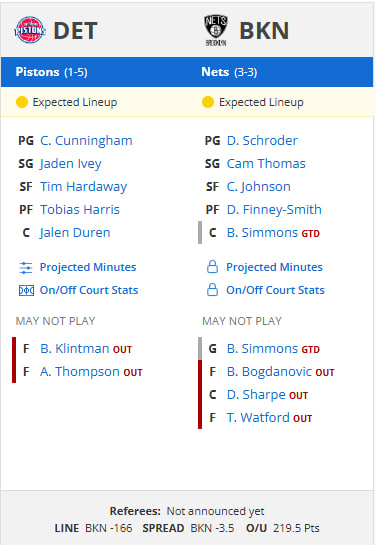Click the yellow Expected Lineup dot for Nets
The image size is (379, 545).
(208, 102)
